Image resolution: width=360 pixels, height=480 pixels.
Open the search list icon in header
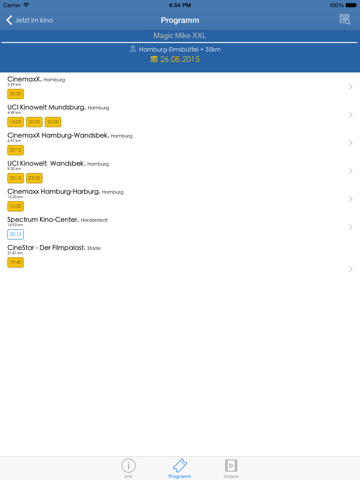coord(345,20)
